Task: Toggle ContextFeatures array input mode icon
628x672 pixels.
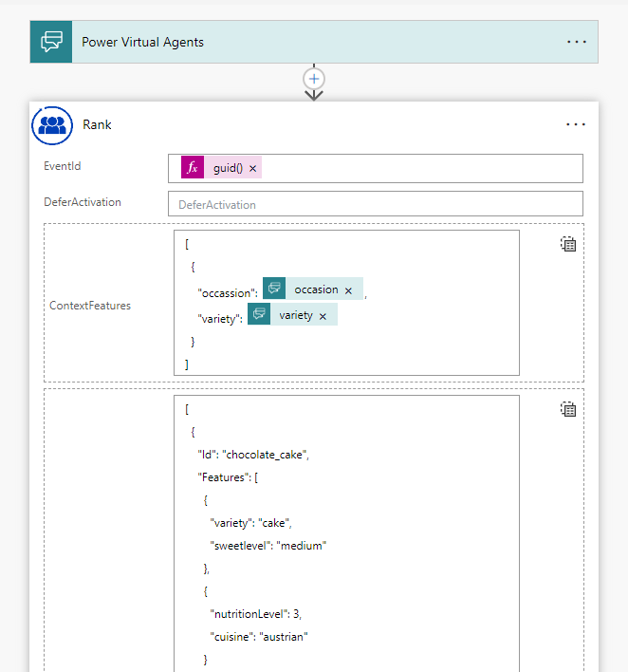Action: click(567, 244)
